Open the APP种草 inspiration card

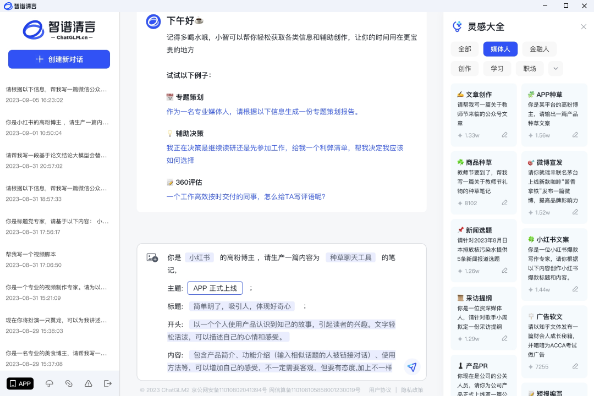554,115
